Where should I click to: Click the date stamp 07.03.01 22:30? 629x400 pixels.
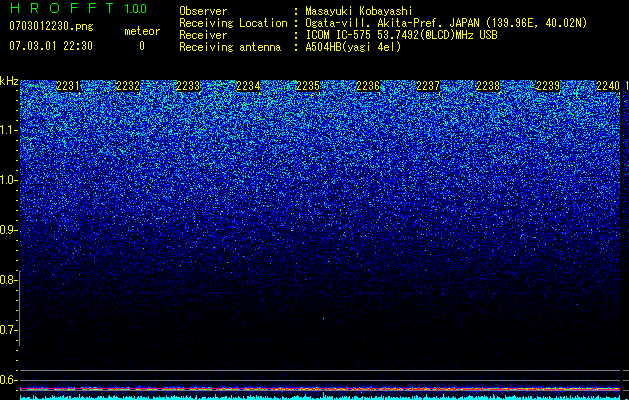51,46
